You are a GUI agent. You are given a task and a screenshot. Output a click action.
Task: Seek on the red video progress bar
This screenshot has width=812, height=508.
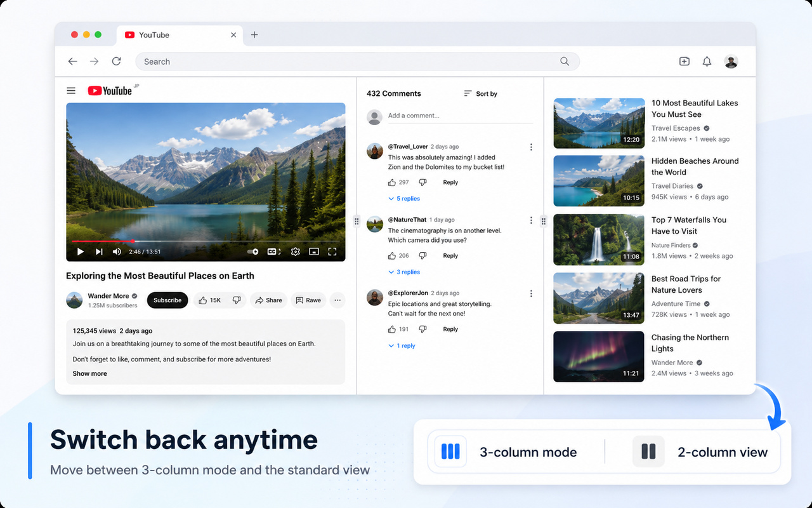coord(206,241)
